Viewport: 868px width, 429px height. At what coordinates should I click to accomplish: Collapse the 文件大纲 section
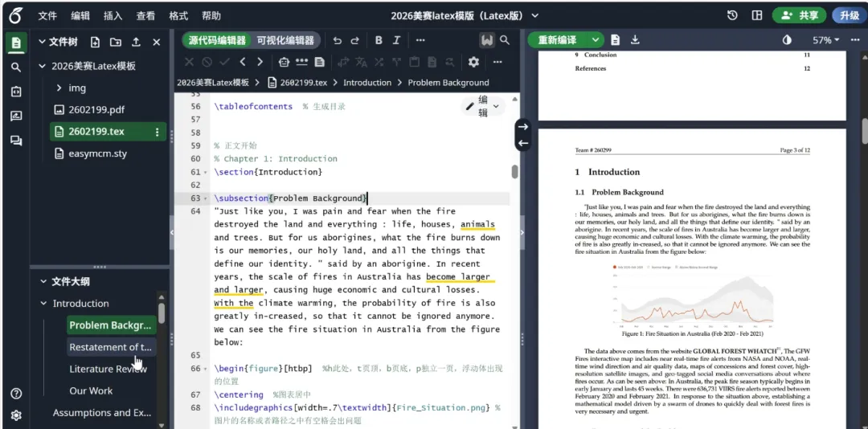tap(43, 282)
